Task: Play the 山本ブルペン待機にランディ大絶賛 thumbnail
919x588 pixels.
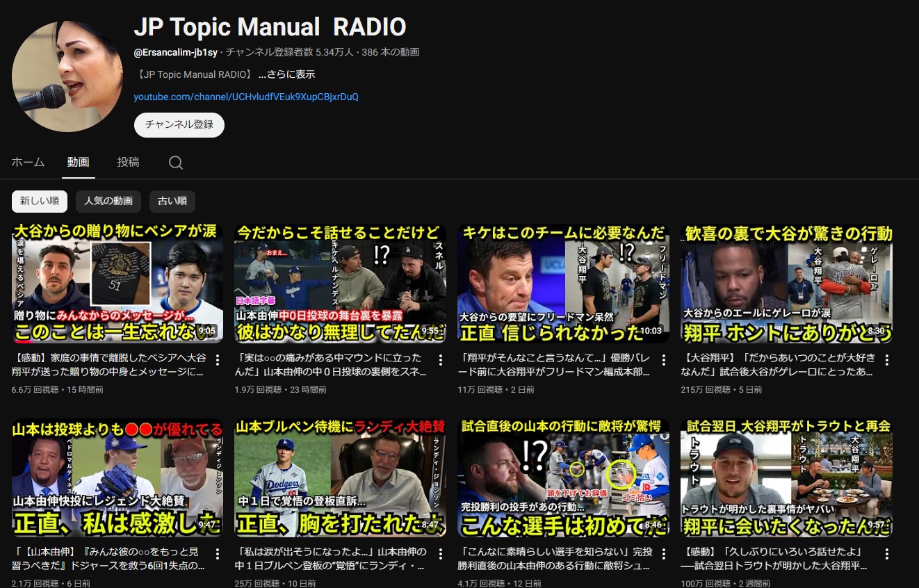Action: click(341, 477)
